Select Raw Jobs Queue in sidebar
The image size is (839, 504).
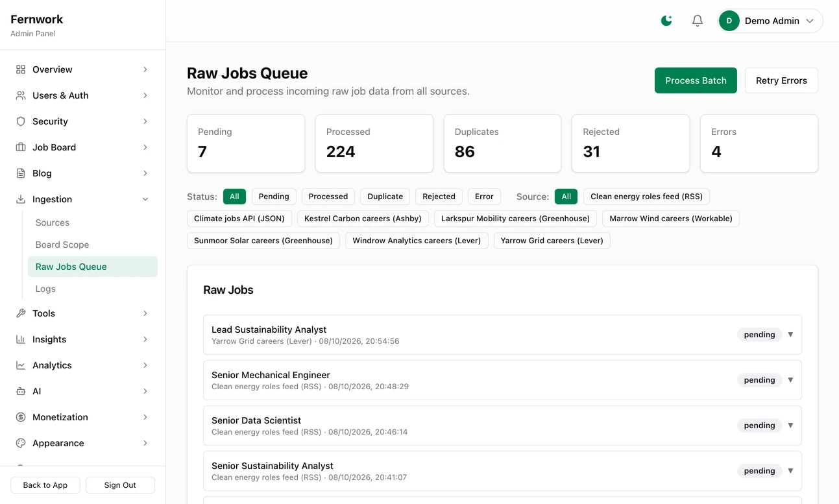tap(93, 267)
